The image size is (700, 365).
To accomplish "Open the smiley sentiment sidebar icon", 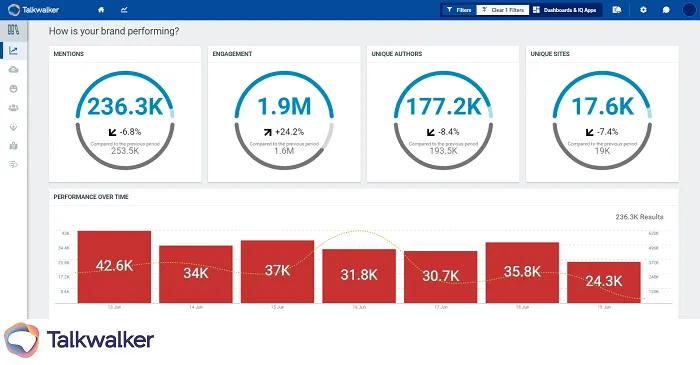I will pyautogui.click(x=13, y=89).
